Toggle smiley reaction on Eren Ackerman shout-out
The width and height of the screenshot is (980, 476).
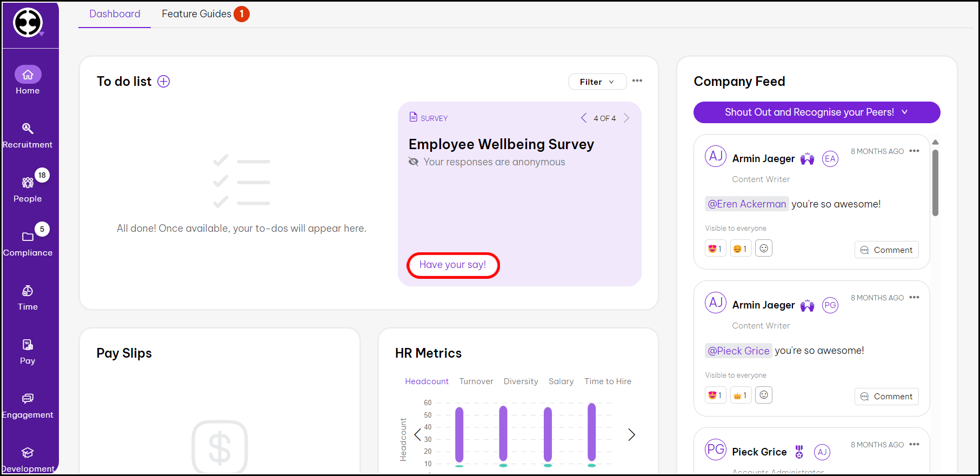(x=740, y=249)
